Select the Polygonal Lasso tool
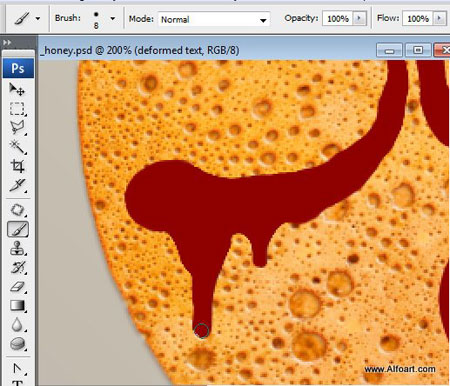Image resolution: width=450 pixels, height=386 pixels. (x=17, y=127)
